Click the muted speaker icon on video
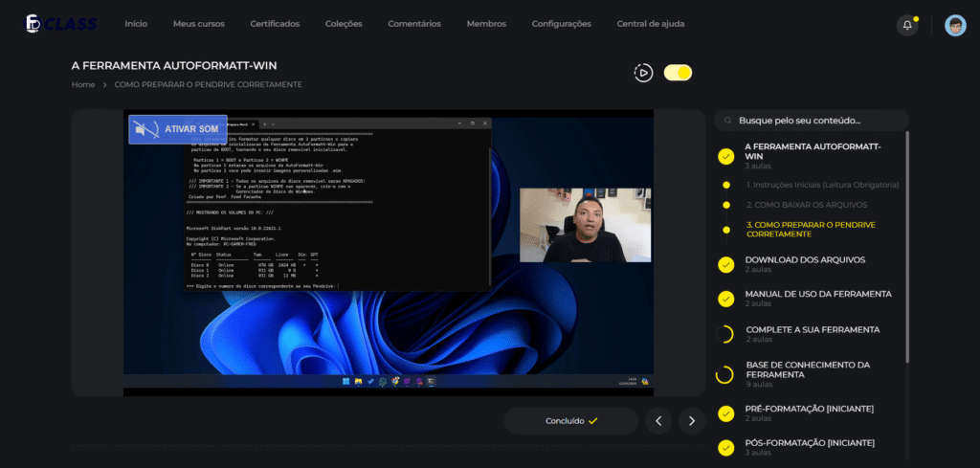 coord(145,129)
